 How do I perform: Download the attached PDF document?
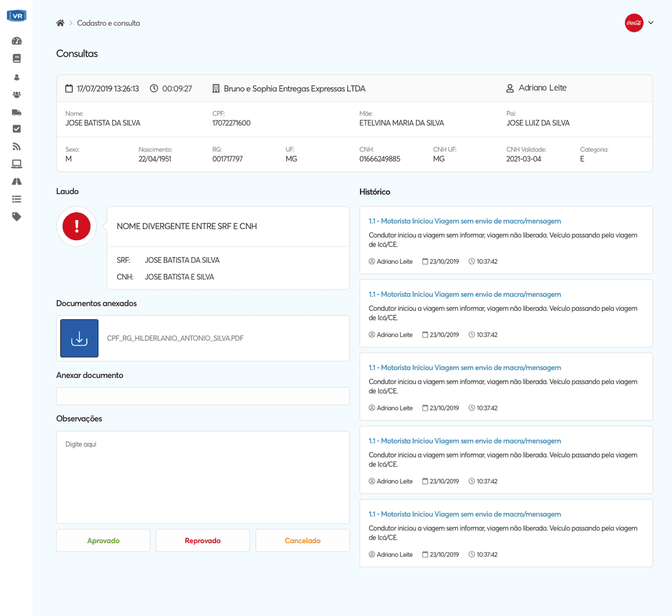point(80,338)
